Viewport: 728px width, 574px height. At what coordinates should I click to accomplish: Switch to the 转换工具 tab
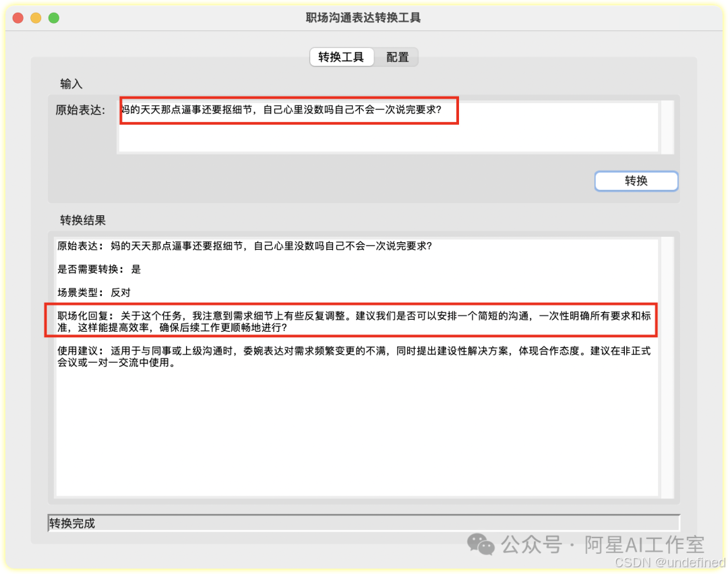(x=341, y=57)
